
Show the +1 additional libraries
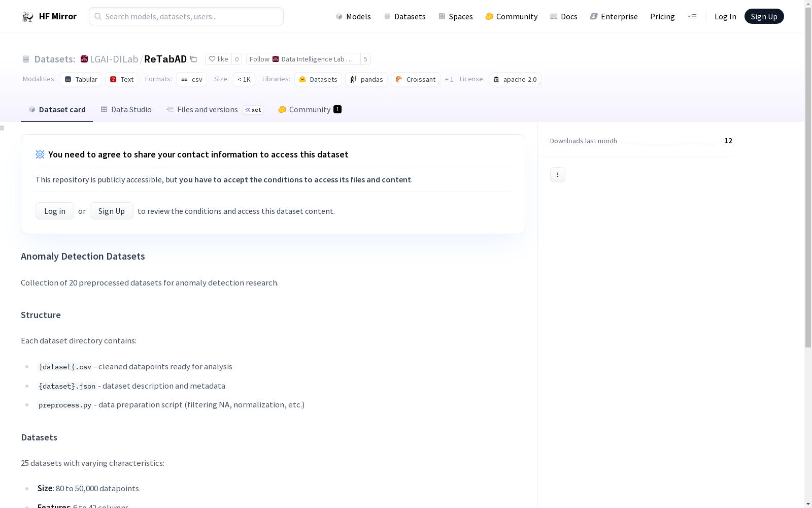(449, 79)
